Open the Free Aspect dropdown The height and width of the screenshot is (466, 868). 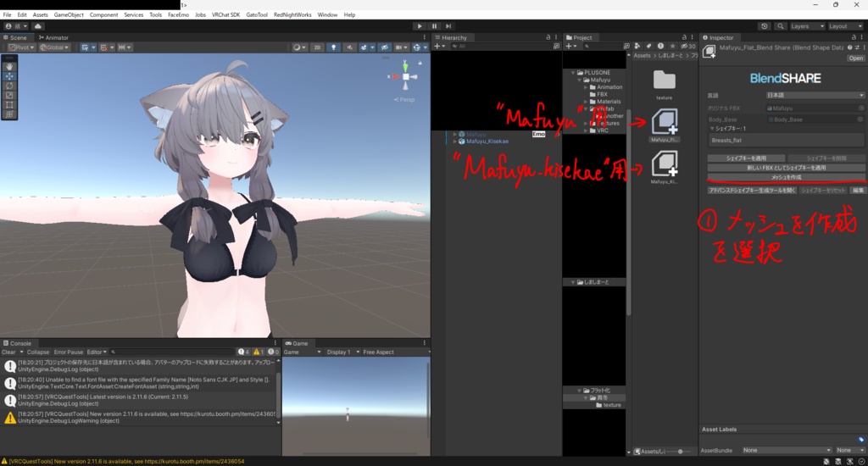coord(395,352)
